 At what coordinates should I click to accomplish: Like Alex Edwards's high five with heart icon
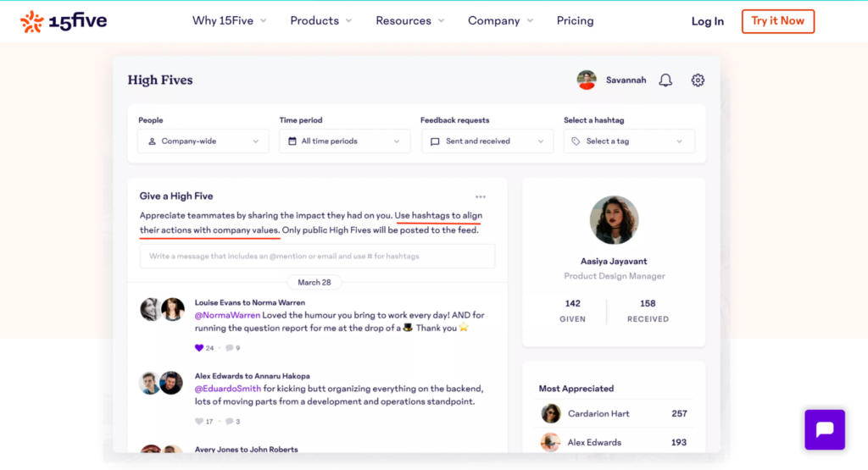[199, 422]
